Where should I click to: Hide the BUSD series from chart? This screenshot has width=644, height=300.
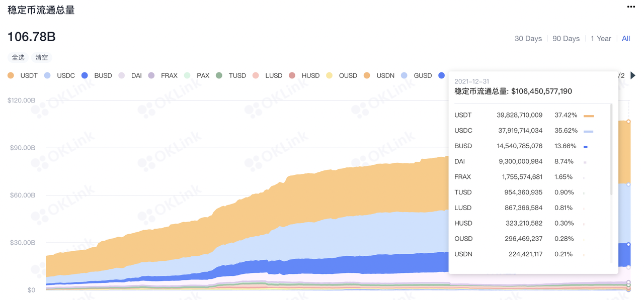tap(97, 75)
